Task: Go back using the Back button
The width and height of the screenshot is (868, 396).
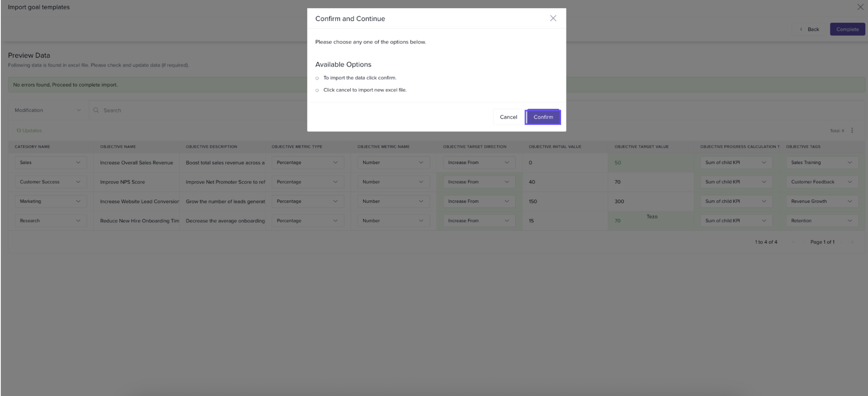Action: 809,30
